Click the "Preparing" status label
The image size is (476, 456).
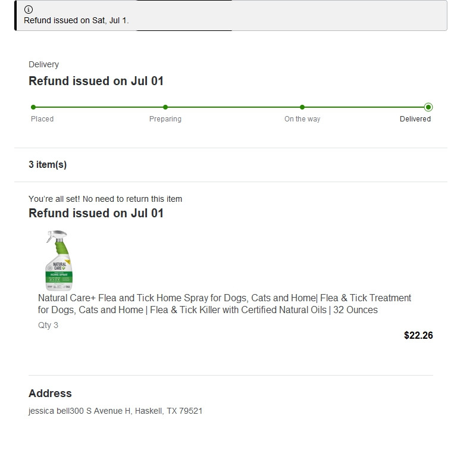point(165,119)
